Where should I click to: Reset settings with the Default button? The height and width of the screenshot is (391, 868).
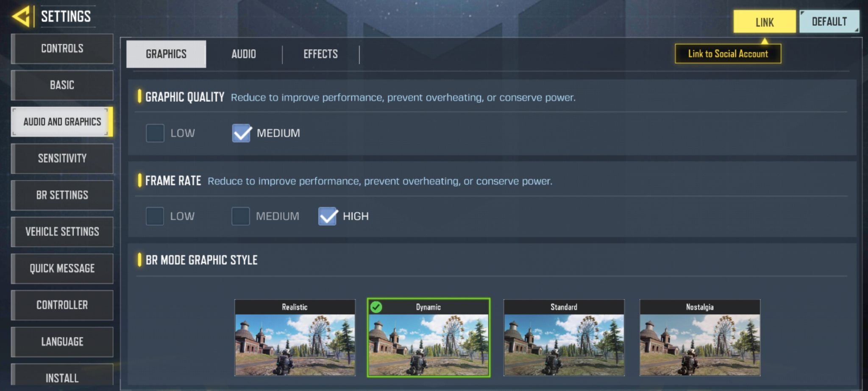pyautogui.click(x=829, y=22)
